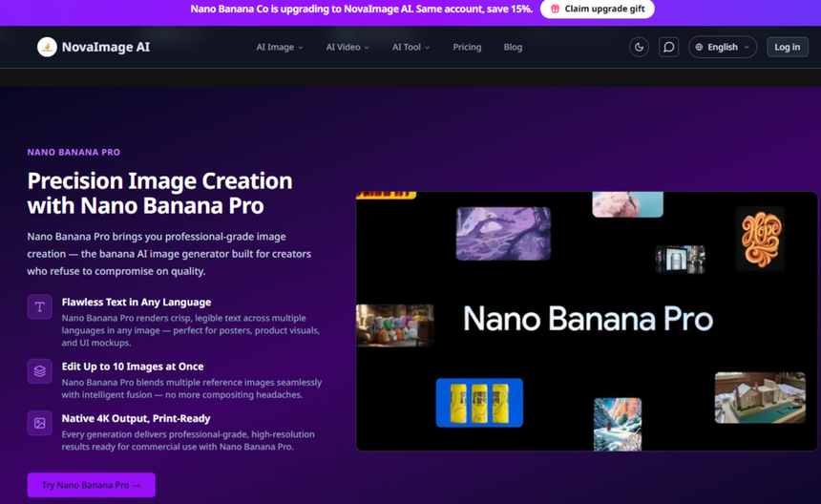The width and height of the screenshot is (821, 504).
Task: Click Claim upgrade gift button
Action: coord(598,9)
